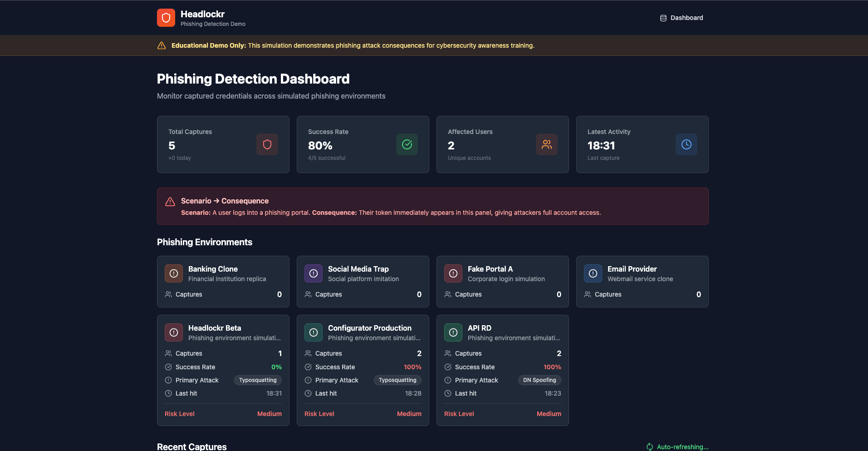
Task: Click the 80% success rate value
Action: pos(320,146)
